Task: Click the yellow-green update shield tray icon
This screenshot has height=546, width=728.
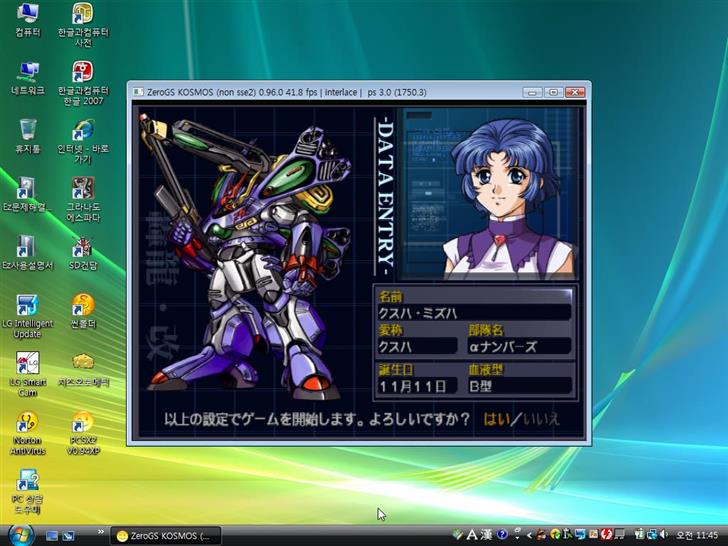Action: pyautogui.click(x=555, y=535)
